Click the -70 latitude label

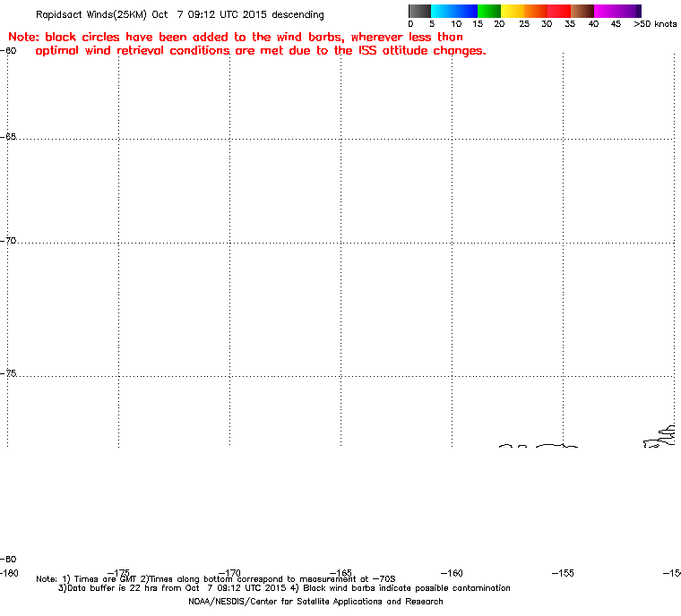(10, 240)
